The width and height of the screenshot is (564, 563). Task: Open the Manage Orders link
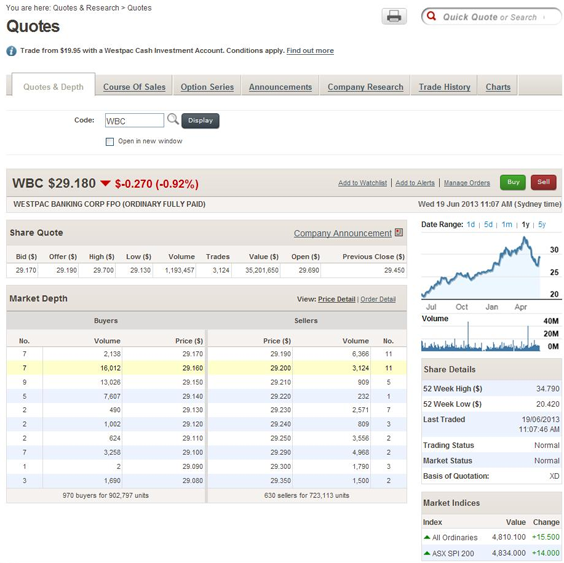tap(467, 183)
